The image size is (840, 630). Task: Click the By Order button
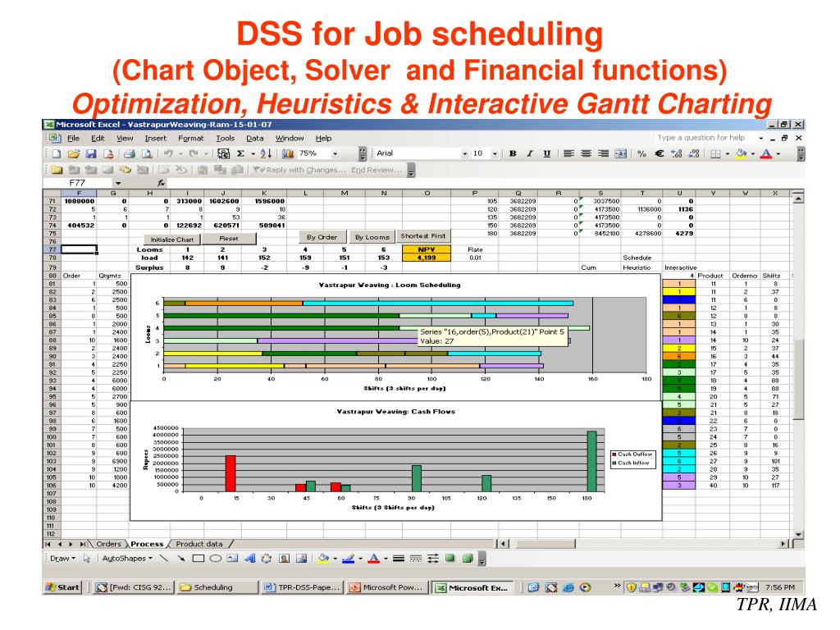coord(322,237)
